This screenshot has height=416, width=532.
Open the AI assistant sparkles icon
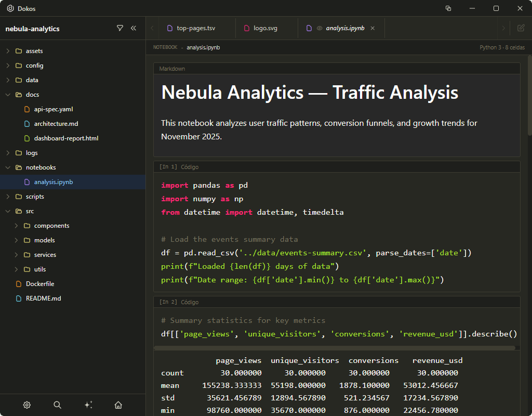(x=88, y=405)
